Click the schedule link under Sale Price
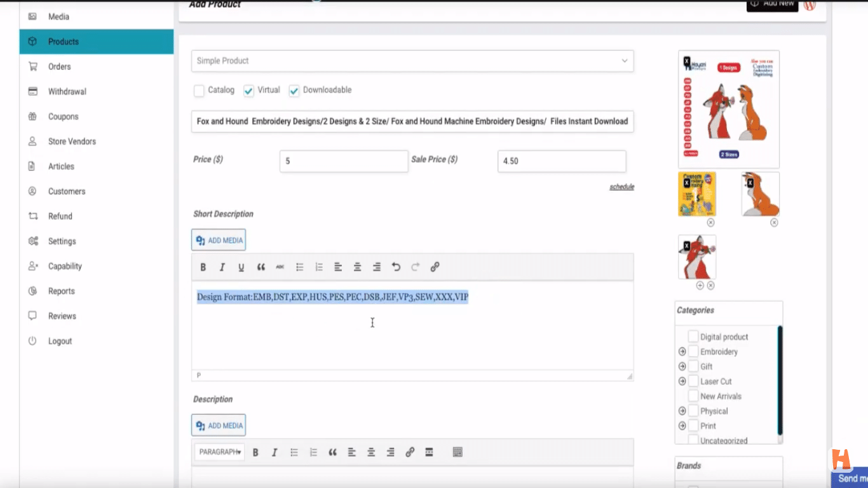868x488 pixels. 621,187
